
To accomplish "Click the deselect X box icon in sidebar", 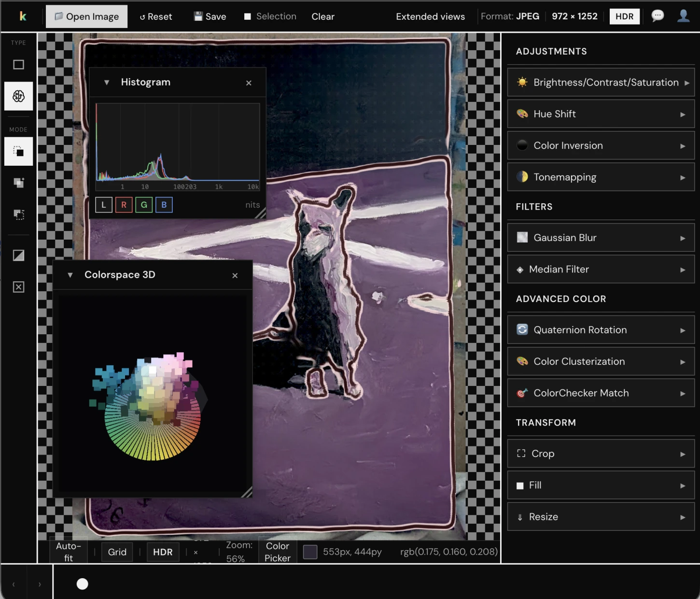I will [18, 287].
